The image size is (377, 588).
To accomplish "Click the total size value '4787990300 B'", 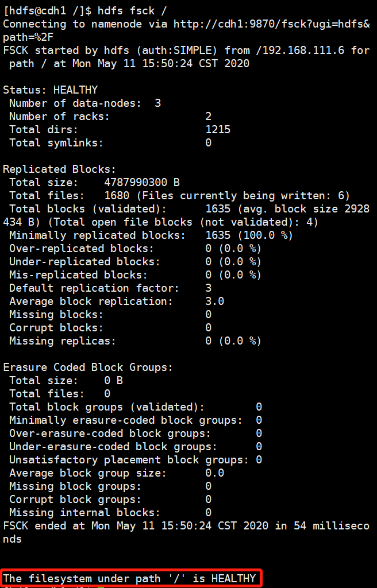I will [x=142, y=182].
